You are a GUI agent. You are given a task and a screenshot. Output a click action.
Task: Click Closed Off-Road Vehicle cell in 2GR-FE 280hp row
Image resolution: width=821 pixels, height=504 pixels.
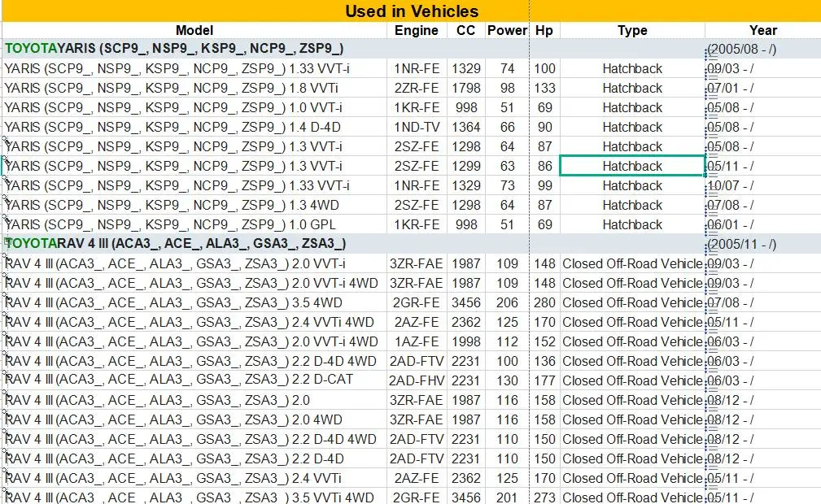(632, 302)
